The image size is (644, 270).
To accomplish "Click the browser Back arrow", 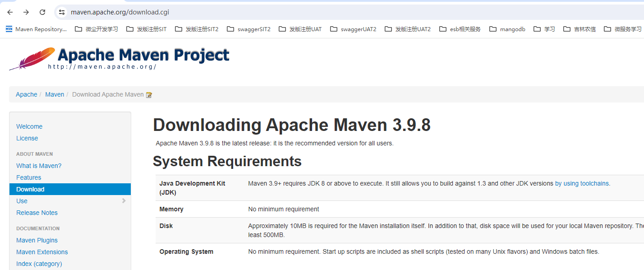I will tap(10, 12).
